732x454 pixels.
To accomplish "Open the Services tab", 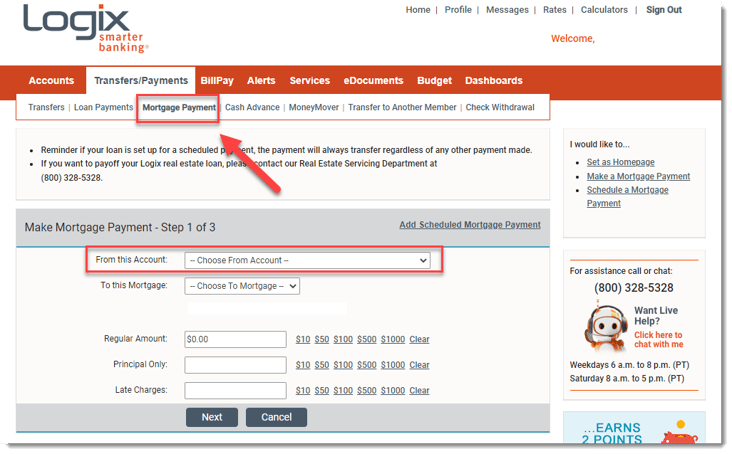I will click(310, 81).
